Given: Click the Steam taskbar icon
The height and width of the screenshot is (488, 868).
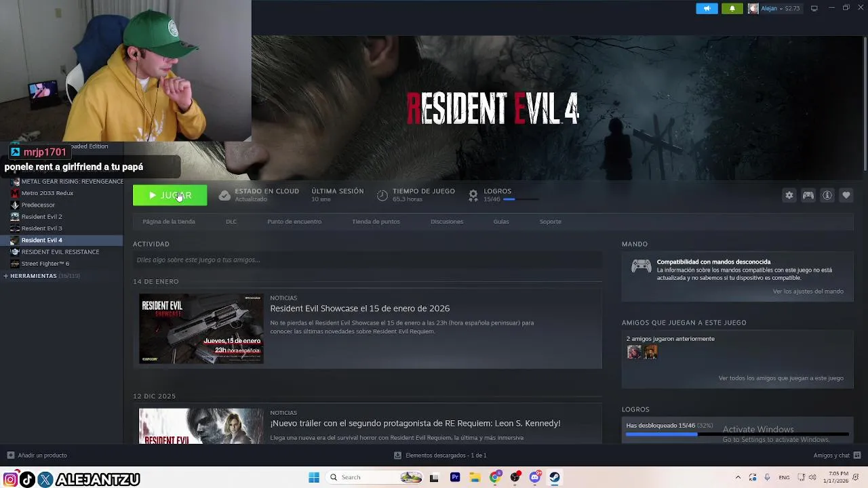Looking at the screenshot, I should coord(555,477).
